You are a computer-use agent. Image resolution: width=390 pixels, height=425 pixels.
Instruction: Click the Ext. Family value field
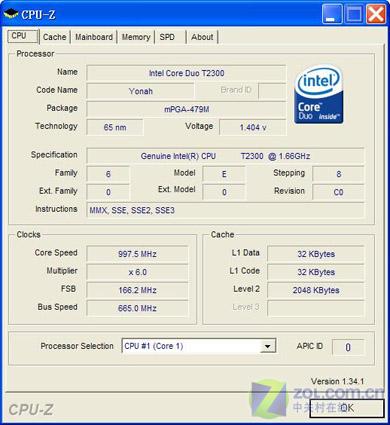(x=108, y=192)
